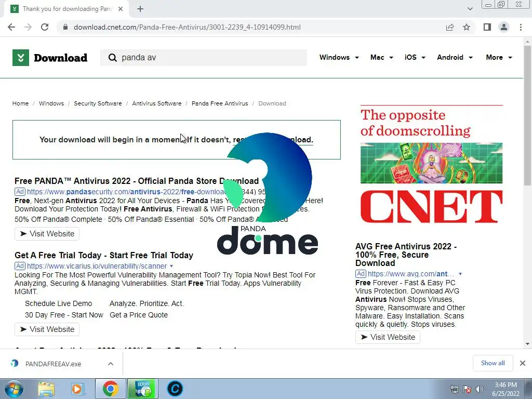Click the search magnifier icon
The width and height of the screenshot is (532, 399).
[112, 58]
